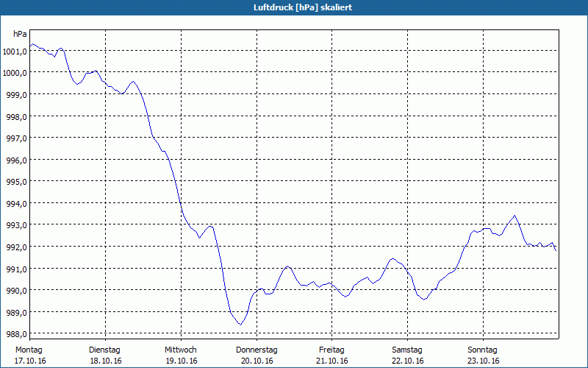Click the 18.10.16 date label
The image size is (588, 368).
click(x=106, y=361)
